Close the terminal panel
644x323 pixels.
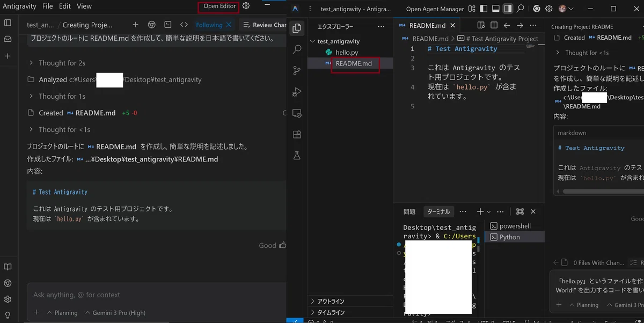[x=533, y=211]
